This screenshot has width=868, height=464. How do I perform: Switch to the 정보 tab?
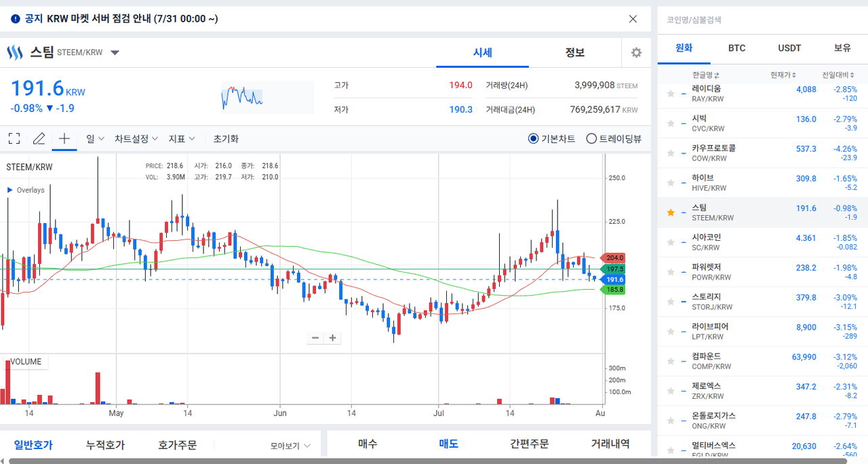575,53
